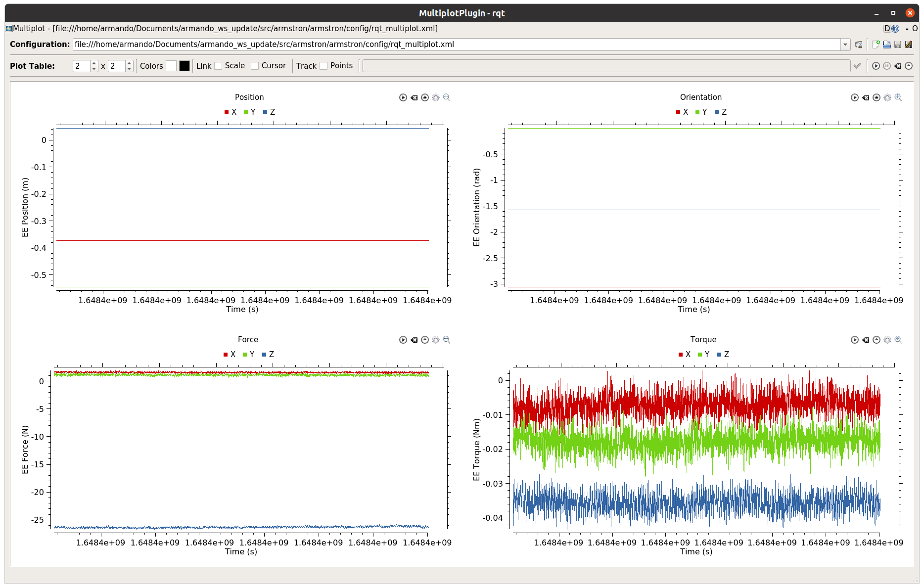This screenshot has height=588, width=924.
Task: Click the panel's dash button beside help
Action: tap(907, 29)
